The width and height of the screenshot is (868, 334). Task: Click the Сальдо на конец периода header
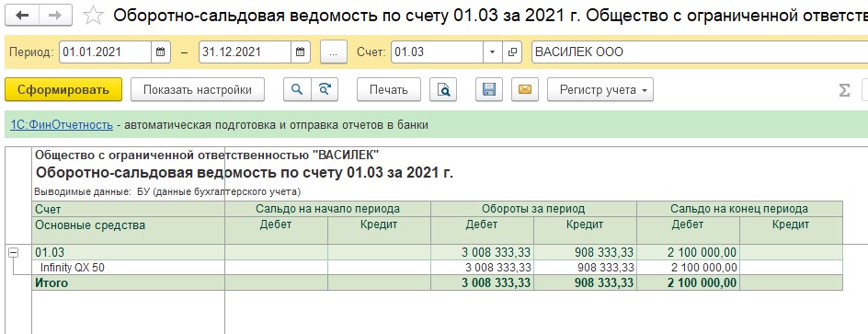(x=739, y=209)
